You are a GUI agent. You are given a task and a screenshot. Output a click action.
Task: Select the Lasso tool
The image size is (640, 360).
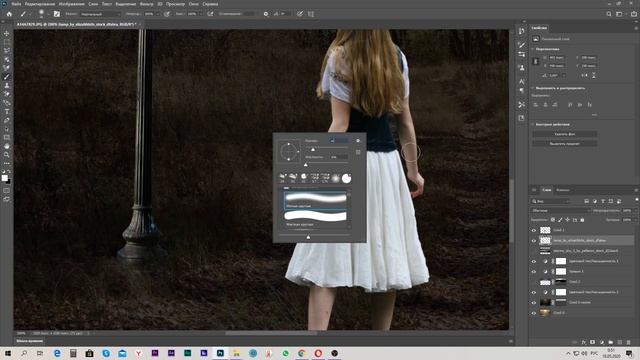pyautogui.click(x=7, y=51)
